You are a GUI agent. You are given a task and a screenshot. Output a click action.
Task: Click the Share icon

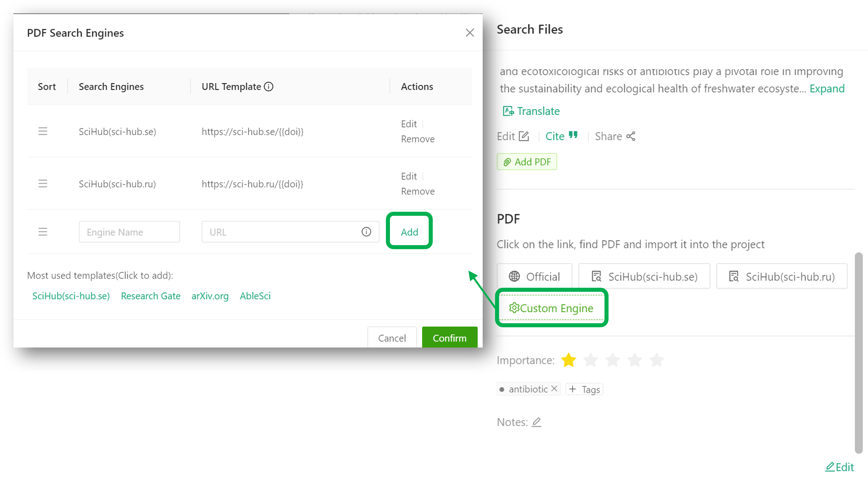pyautogui.click(x=631, y=136)
